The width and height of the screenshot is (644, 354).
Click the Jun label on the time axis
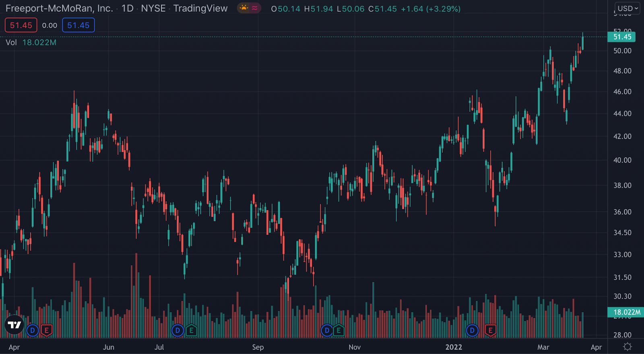click(109, 347)
